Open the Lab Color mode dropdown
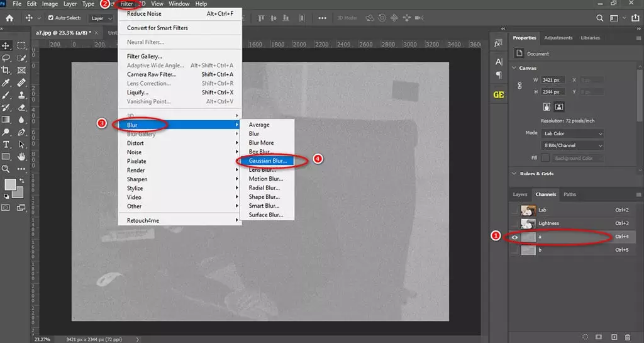The image size is (644, 343). click(x=572, y=133)
